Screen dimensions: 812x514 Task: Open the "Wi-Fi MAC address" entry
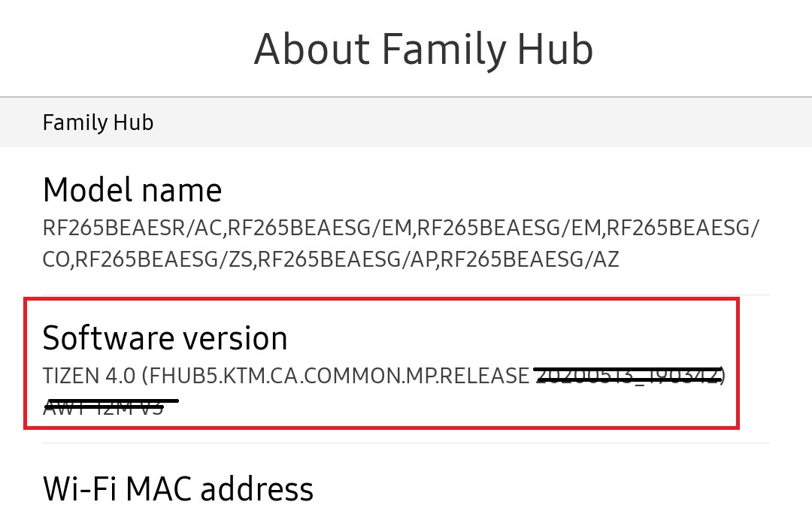point(177,489)
